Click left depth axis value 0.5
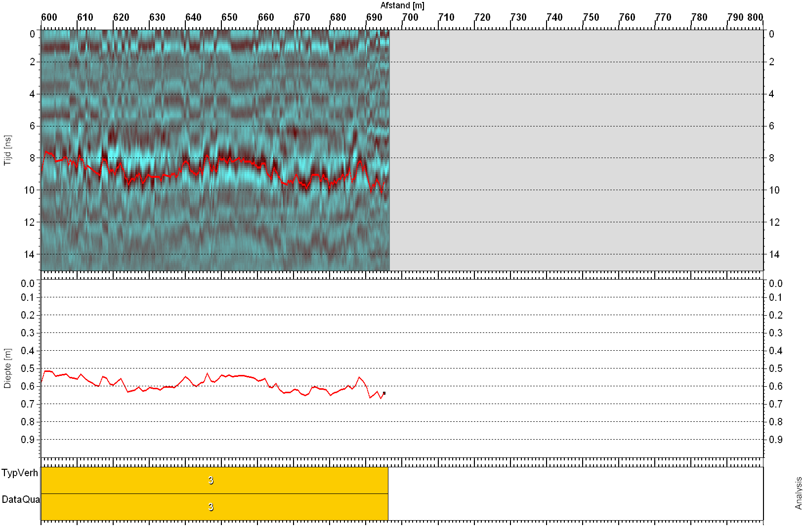Viewport: 804px width, 532px height. [x=28, y=368]
